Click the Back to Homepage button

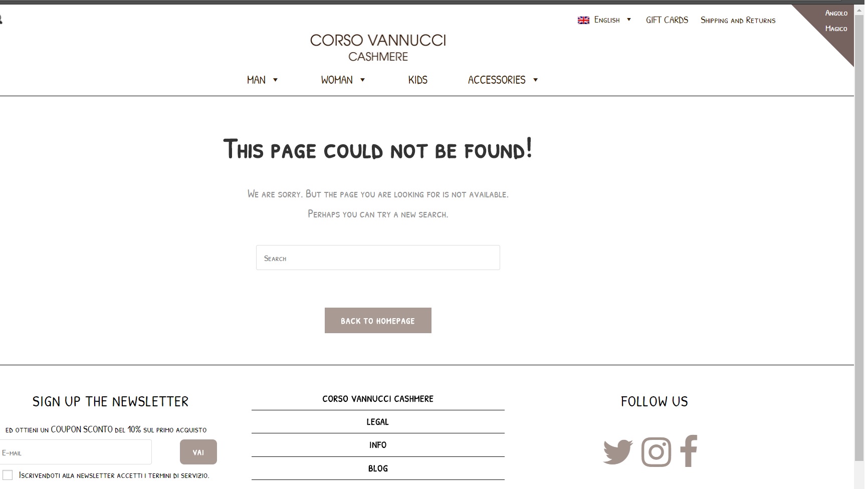tap(378, 321)
